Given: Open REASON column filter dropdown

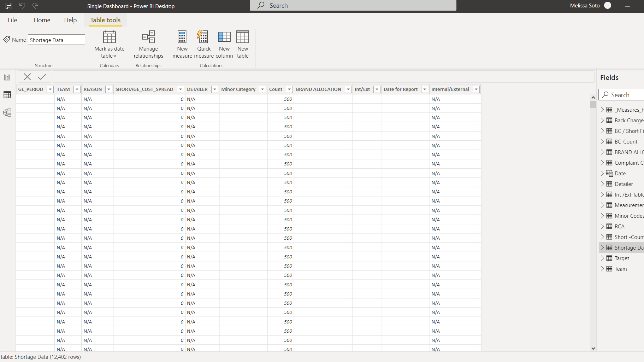Looking at the screenshot, I should click(109, 89).
